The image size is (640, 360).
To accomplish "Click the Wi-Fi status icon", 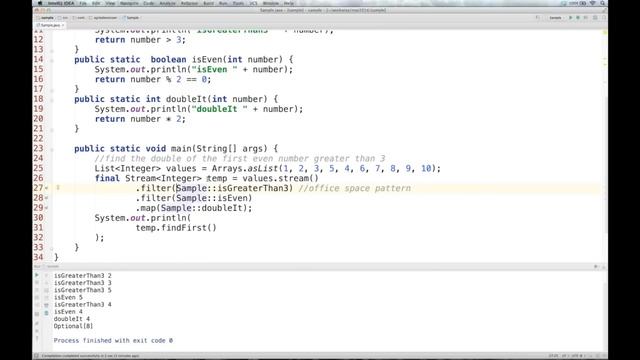I will coord(593,3).
